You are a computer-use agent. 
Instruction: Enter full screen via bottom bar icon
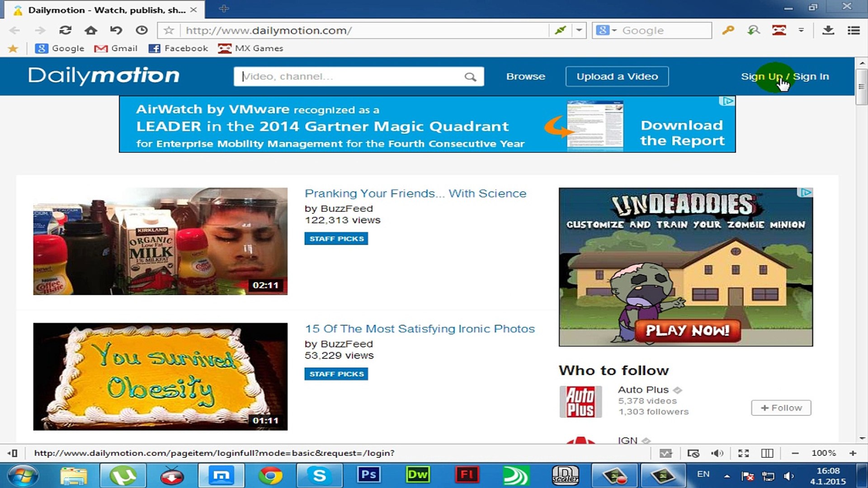click(x=744, y=453)
